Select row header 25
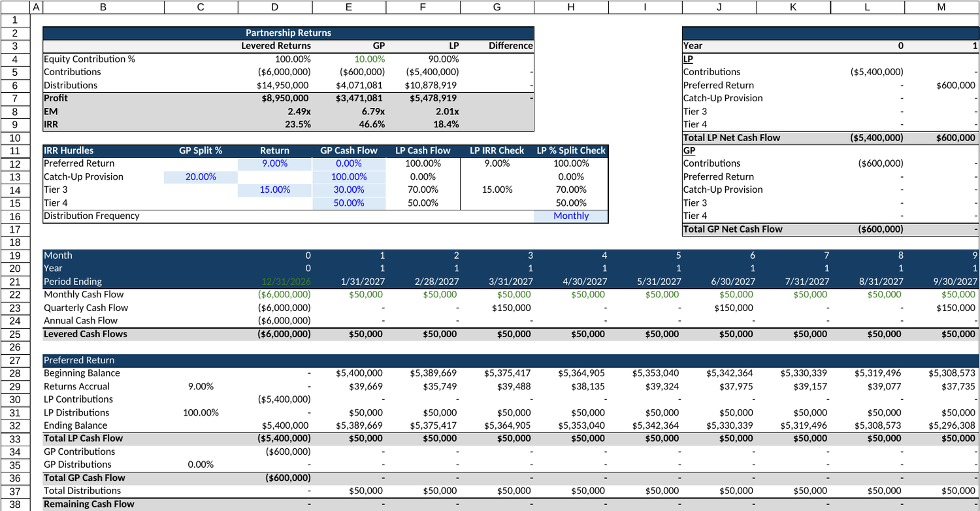The image size is (980, 511). (15, 334)
